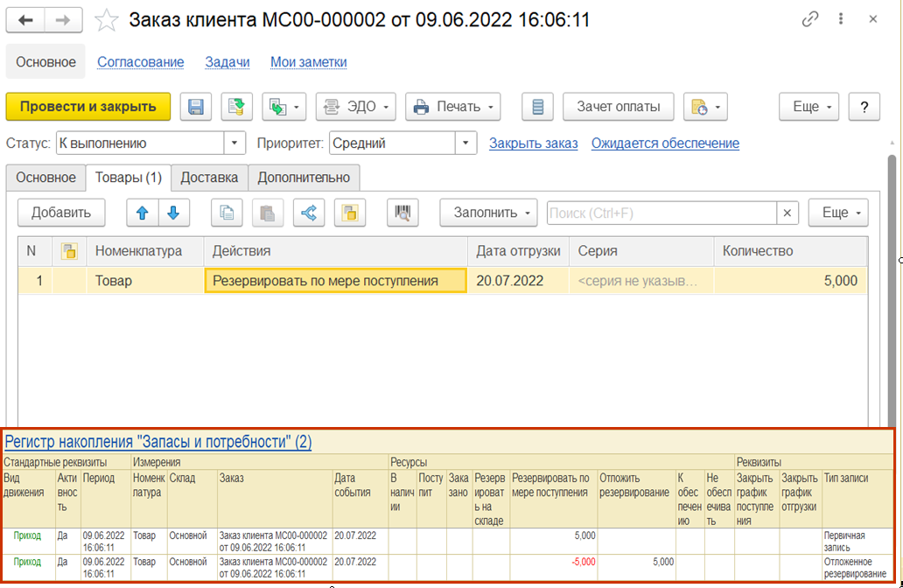Click the post document icon
Image resolution: width=903 pixels, height=588 pixels.
(236, 107)
